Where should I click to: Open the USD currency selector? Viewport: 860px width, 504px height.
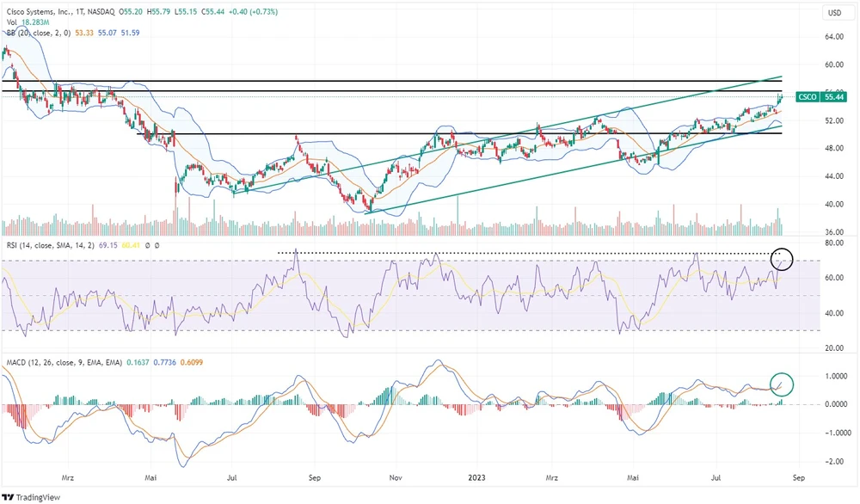pyautogui.click(x=833, y=12)
